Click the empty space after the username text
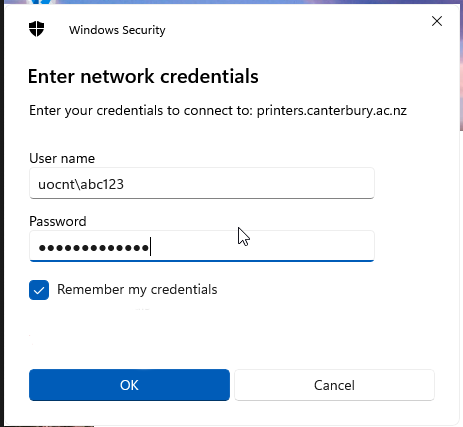Screen dimensions: 463x427 coord(248,183)
